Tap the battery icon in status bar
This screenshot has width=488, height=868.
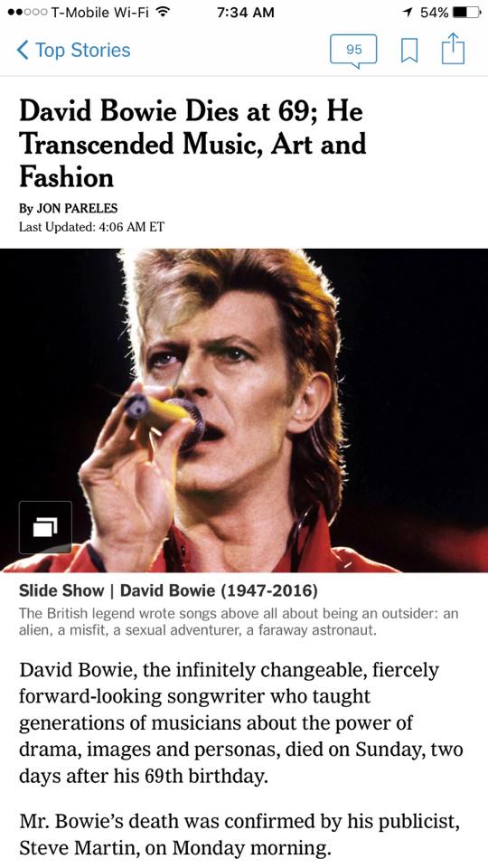pos(466,12)
